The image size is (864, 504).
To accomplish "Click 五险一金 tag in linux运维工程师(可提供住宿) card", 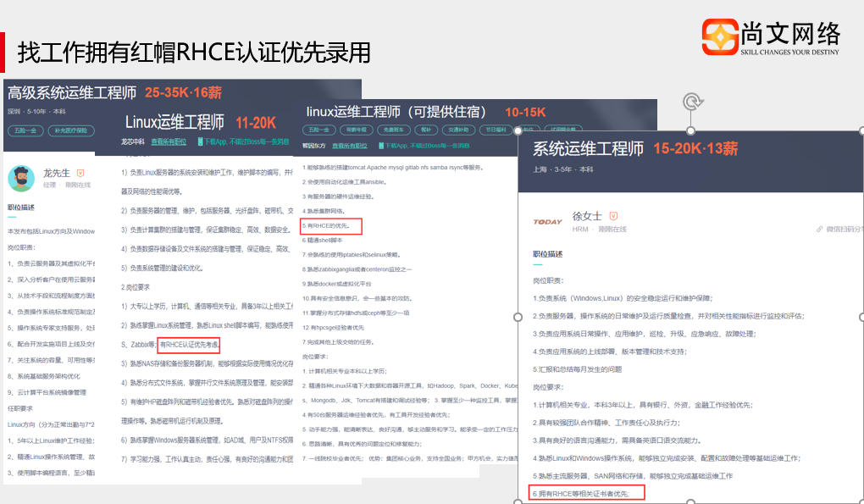I will (x=319, y=130).
